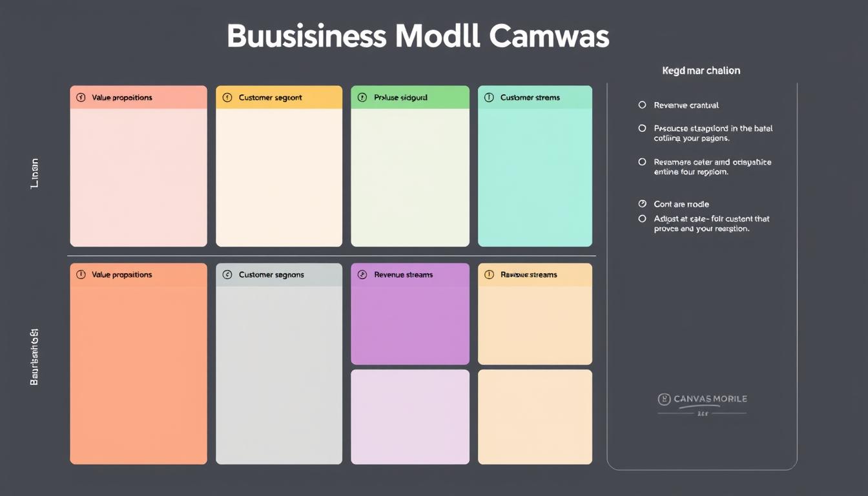The width and height of the screenshot is (868, 496).
Task: Click the icon in the purple Revenue streams header
Action: [x=362, y=274]
